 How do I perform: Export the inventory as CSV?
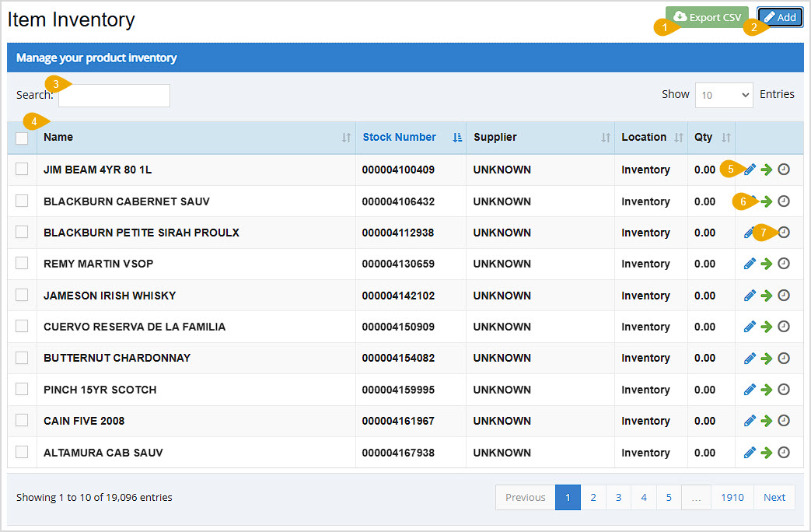706,16
